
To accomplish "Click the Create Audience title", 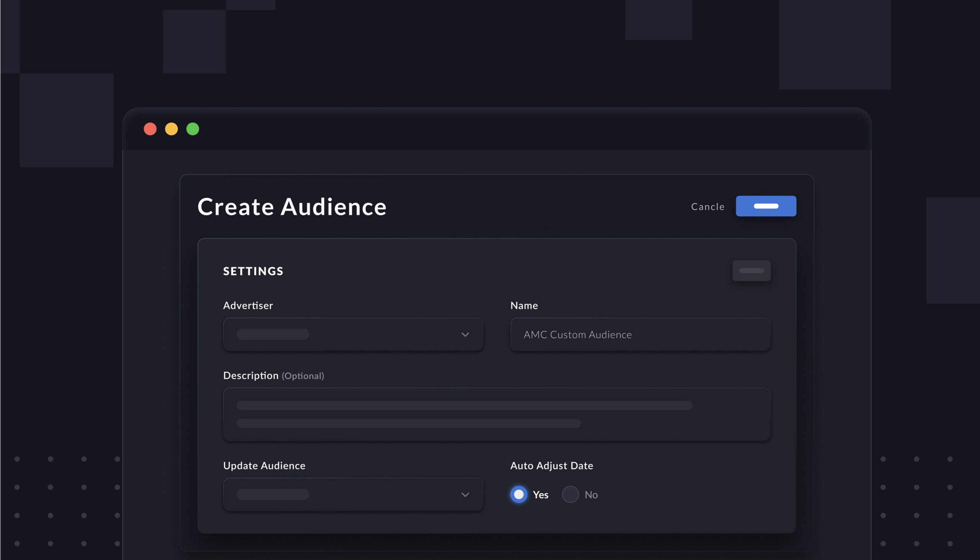I will point(292,206).
